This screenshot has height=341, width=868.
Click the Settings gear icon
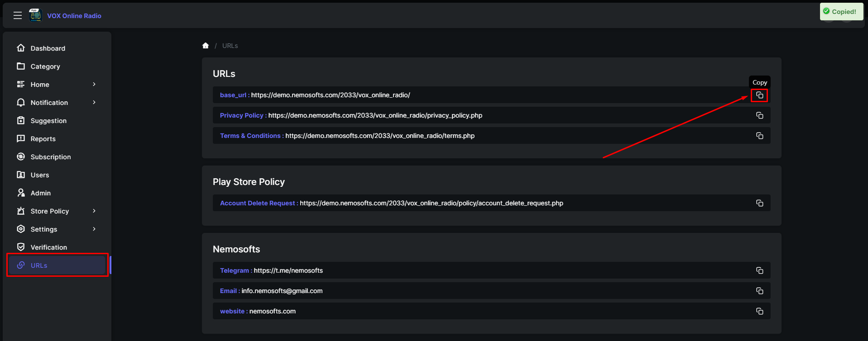21,229
